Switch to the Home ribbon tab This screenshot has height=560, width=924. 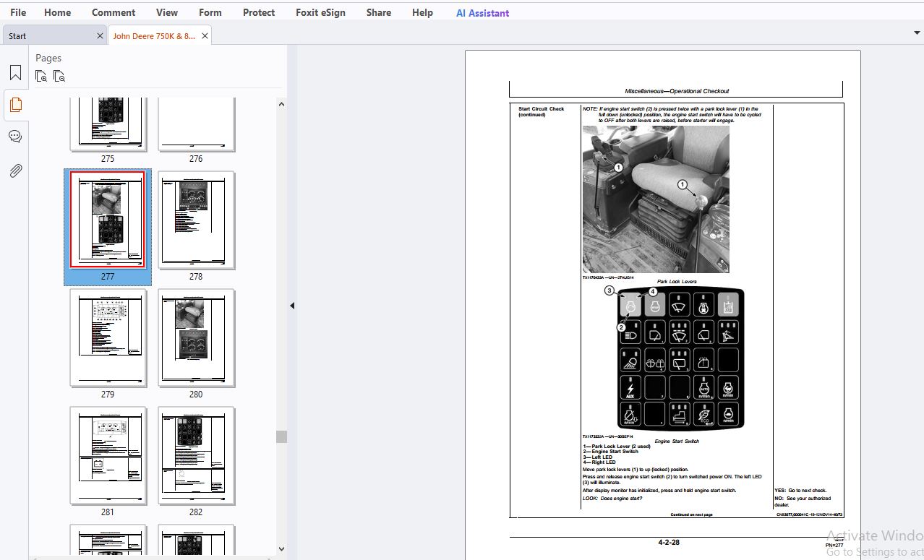[x=58, y=12]
